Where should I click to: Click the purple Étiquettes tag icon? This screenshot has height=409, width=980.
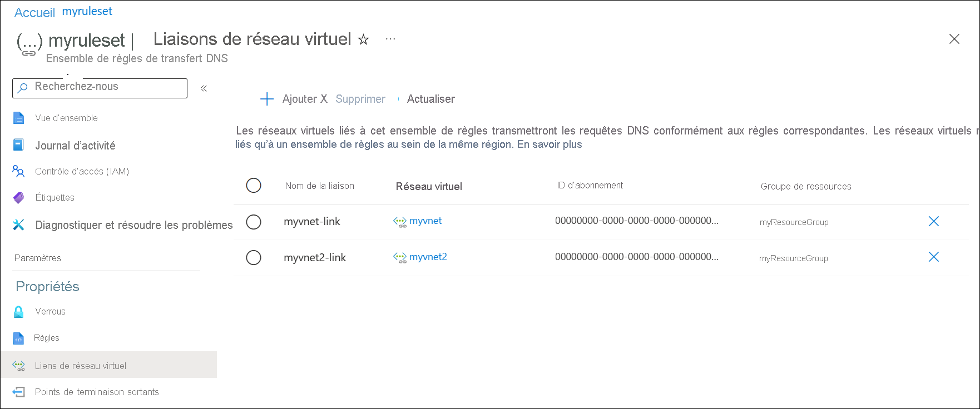pos(18,197)
